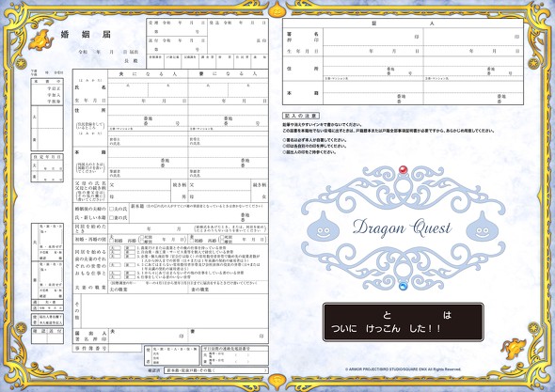
Task: Mark the 夫 box for occupation row 1
Action: pyautogui.click(x=115, y=248)
